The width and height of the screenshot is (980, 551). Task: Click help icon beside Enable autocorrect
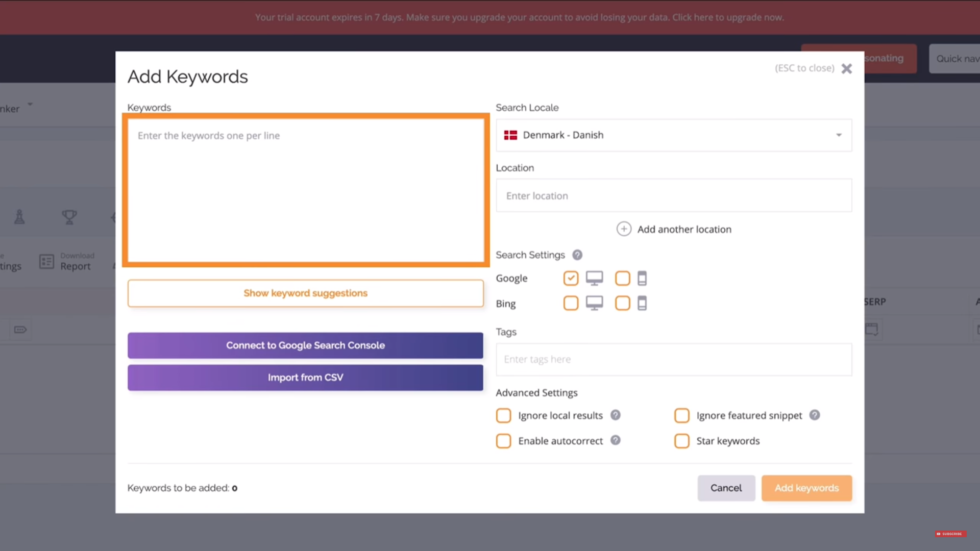(616, 440)
